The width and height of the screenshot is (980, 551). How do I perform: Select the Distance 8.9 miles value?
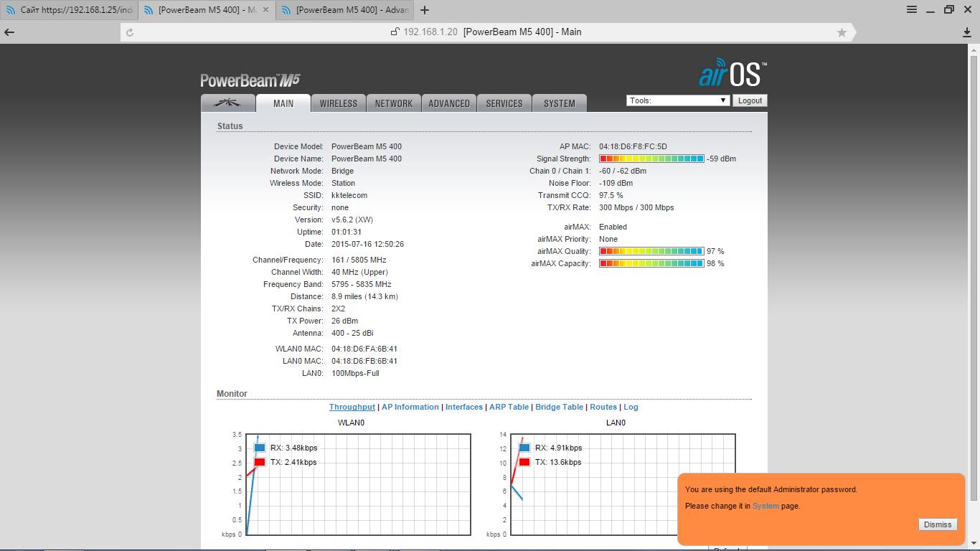(x=364, y=296)
